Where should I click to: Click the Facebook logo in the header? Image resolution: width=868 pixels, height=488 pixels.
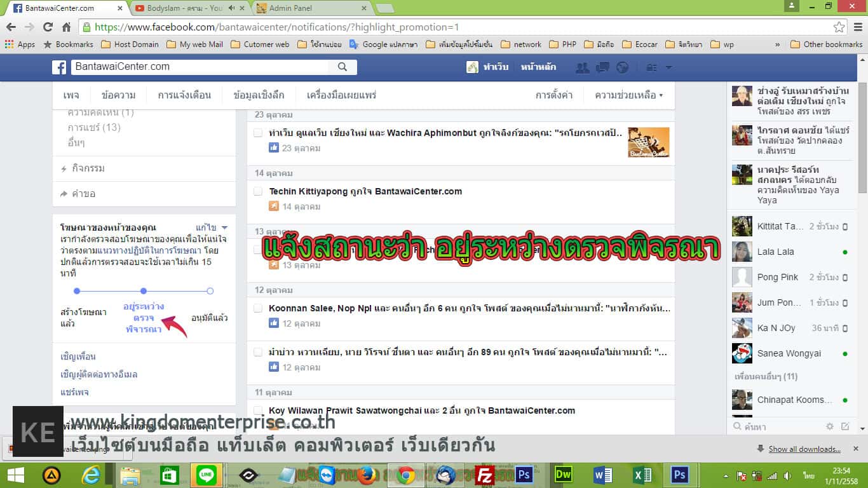59,67
